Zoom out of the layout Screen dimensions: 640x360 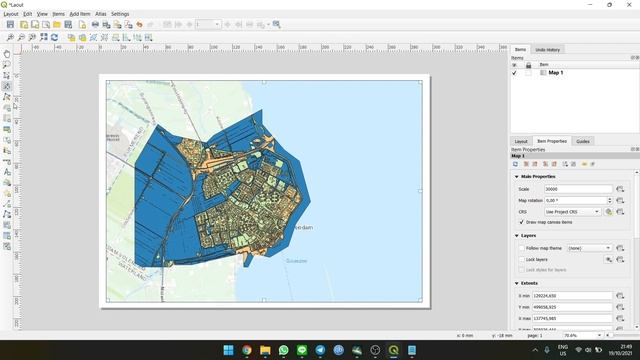click(x=21, y=38)
